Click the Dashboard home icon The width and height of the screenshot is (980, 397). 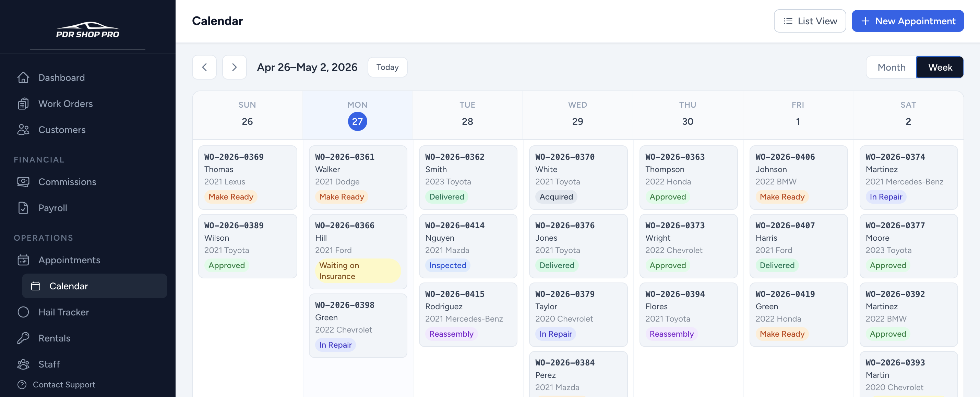click(x=23, y=77)
